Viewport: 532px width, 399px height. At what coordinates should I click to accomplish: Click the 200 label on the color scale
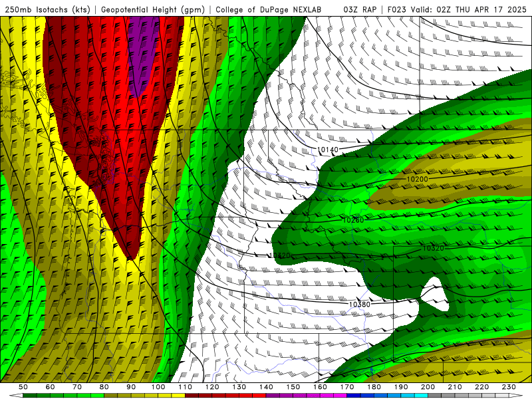tap(428, 387)
